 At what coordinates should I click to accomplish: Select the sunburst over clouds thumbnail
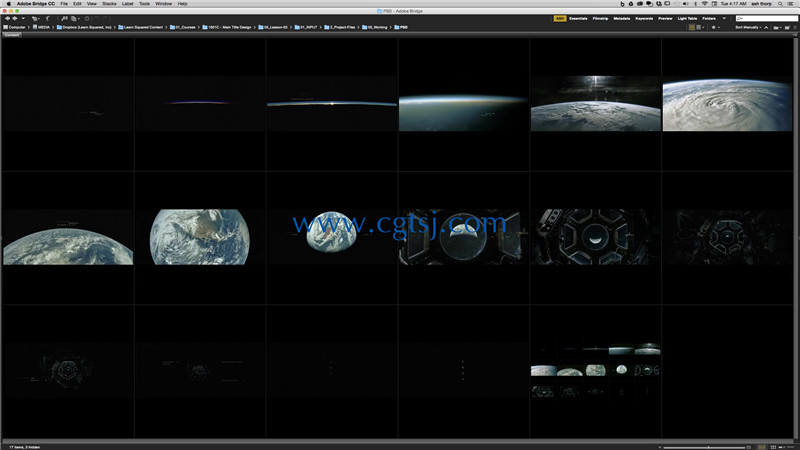coord(595,104)
